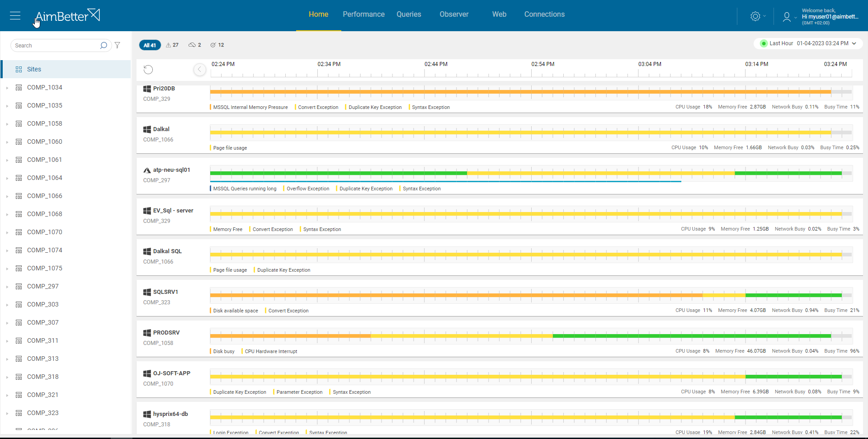The height and width of the screenshot is (439, 868).
Task: Switch to the Performance tab
Action: (363, 14)
